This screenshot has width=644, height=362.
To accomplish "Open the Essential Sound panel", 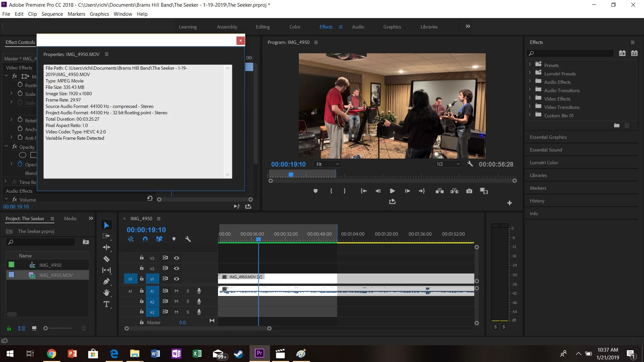I will pos(546,150).
